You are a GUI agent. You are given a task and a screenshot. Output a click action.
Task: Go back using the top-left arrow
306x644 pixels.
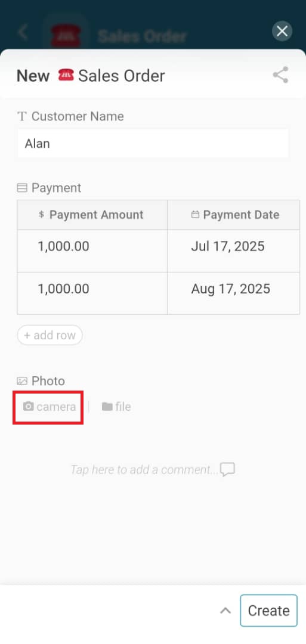pos(23,32)
